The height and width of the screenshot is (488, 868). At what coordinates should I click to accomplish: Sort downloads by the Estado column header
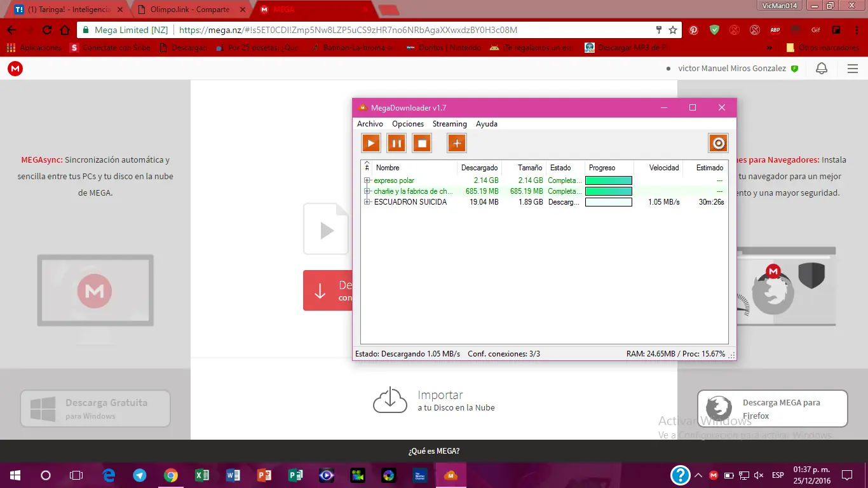click(565, 168)
